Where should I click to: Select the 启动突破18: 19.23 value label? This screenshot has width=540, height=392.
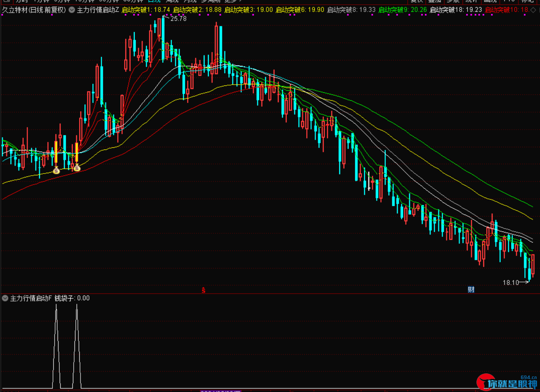click(x=456, y=10)
